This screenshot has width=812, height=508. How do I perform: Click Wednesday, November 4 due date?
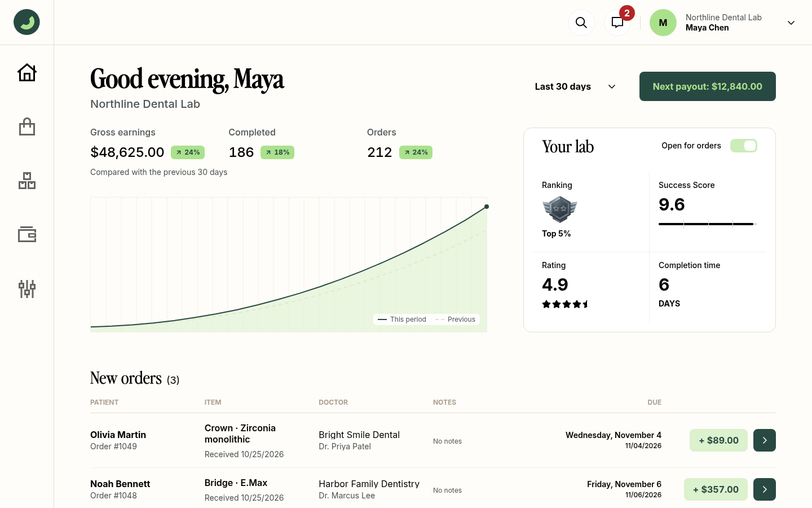614,435
